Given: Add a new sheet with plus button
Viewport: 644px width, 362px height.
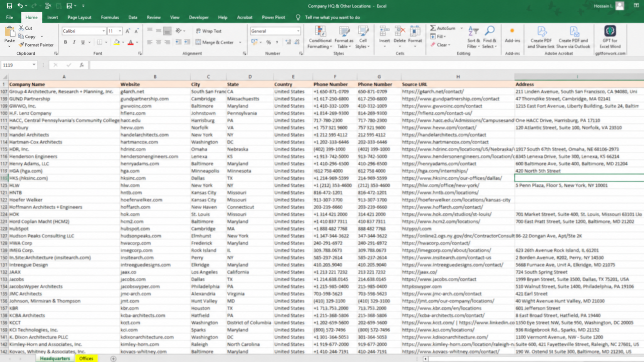Looking at the screenshot, I should pos(113,359).
